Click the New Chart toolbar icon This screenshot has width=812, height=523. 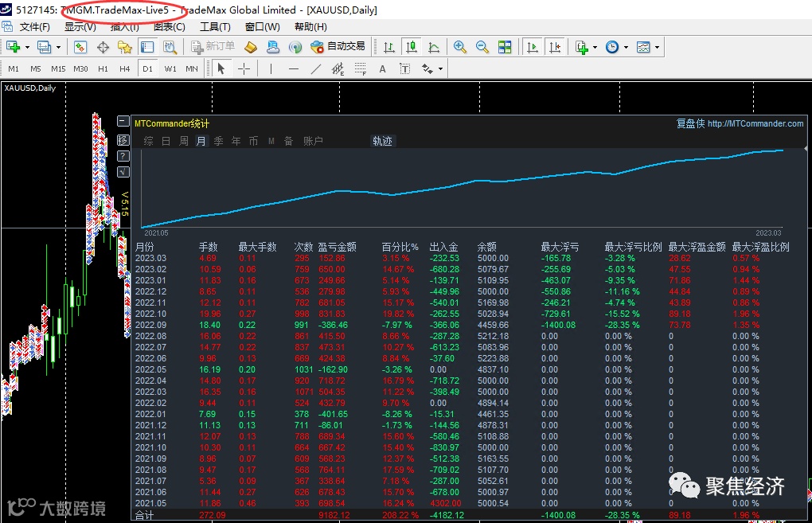pyautogui.click(x=13, y=47)
